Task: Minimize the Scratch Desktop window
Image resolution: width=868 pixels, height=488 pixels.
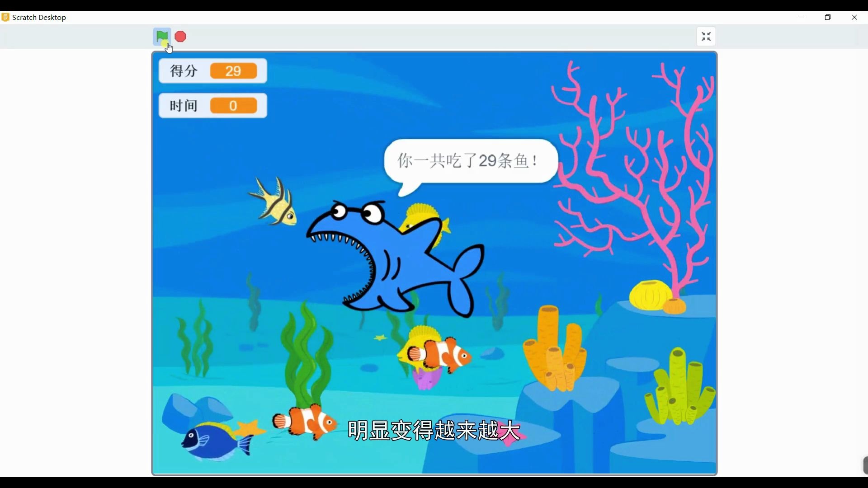Action: pyautogui.click(x=802, y=17)
